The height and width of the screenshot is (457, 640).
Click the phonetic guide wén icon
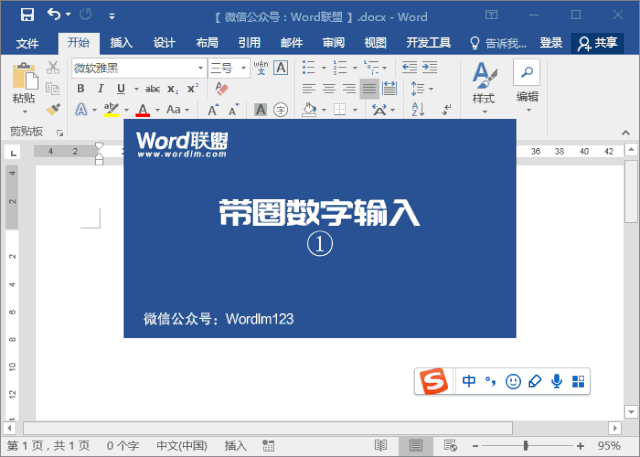click(261, 68)
